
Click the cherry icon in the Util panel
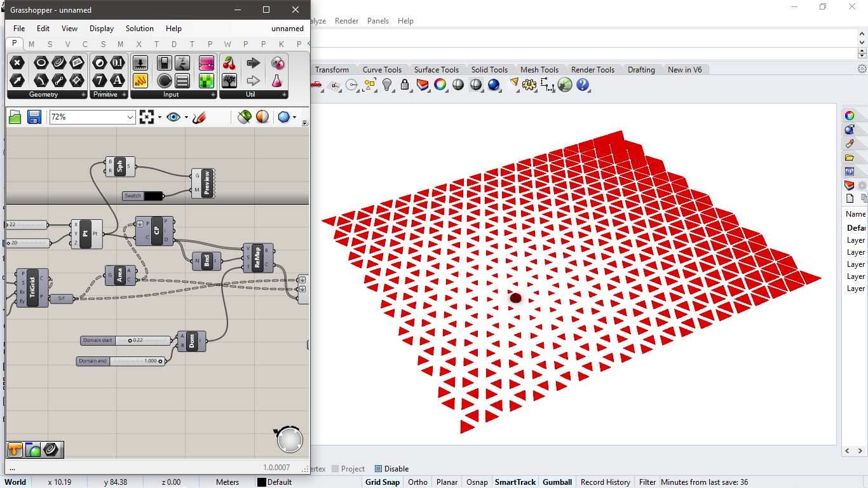coord(229,64)
